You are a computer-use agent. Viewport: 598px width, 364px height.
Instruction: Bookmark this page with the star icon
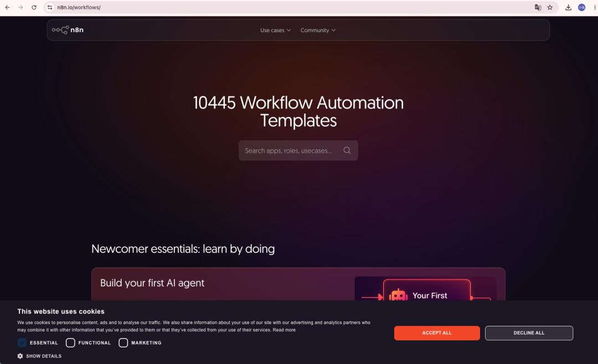(550, 7)
